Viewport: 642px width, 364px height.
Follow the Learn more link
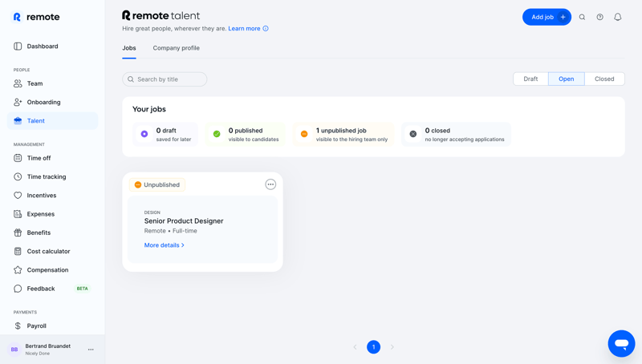click(x=244, y=29)
